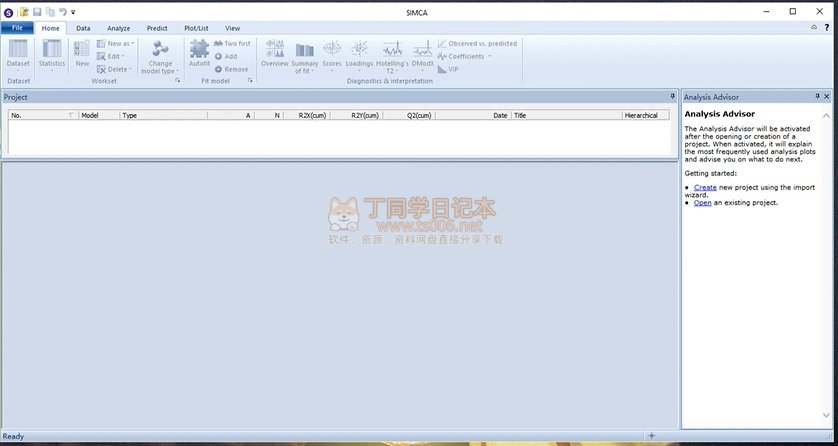Click the Summary of fit bar chart icon
Screen dimensions: 838x446
305,49
